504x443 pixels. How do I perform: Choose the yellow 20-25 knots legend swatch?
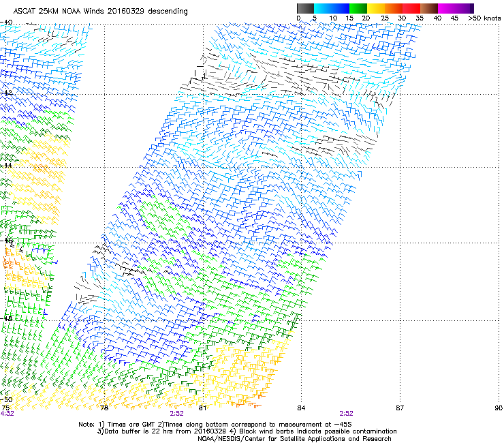coord(376,8)
